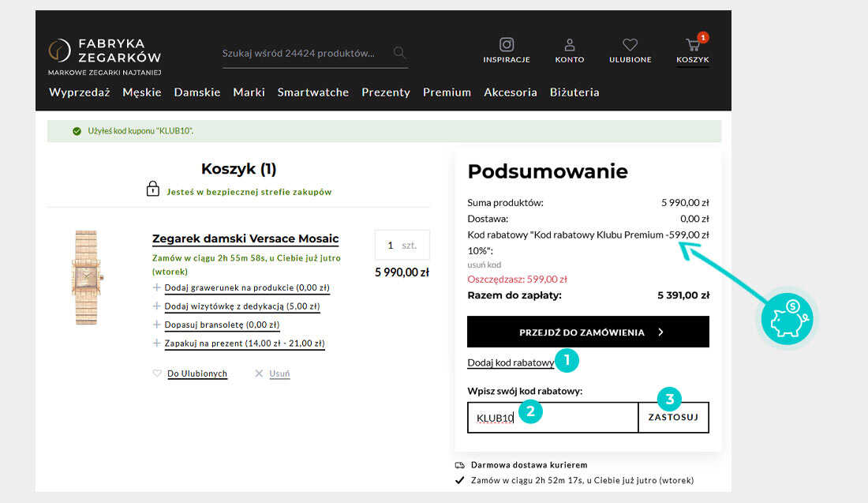Open the Prezenty menu
Viewport: 868px width, 503px height.
click(386, 92)
